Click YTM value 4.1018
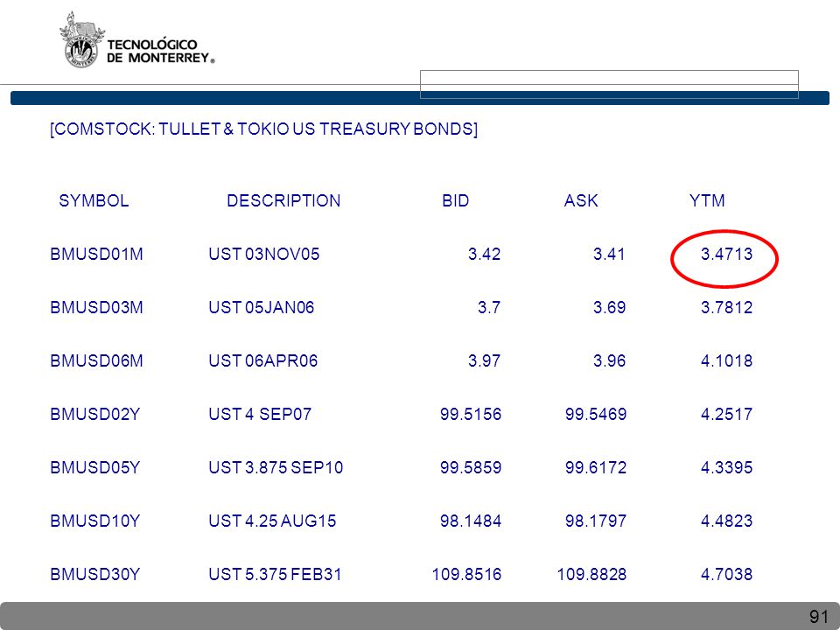 tap(726, 360)
